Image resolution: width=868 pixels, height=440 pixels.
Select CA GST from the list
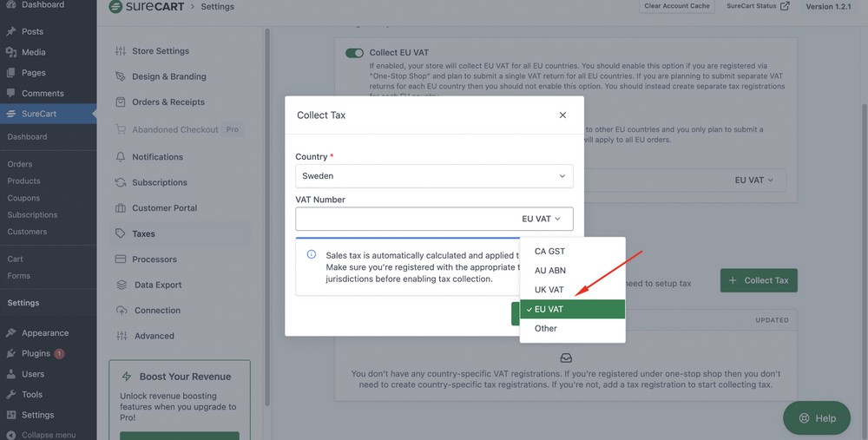click(549, 252)
